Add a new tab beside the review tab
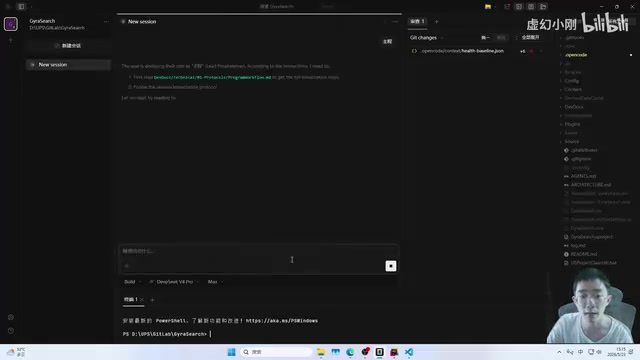Screen dimensions: 640x360 point(436,22)
